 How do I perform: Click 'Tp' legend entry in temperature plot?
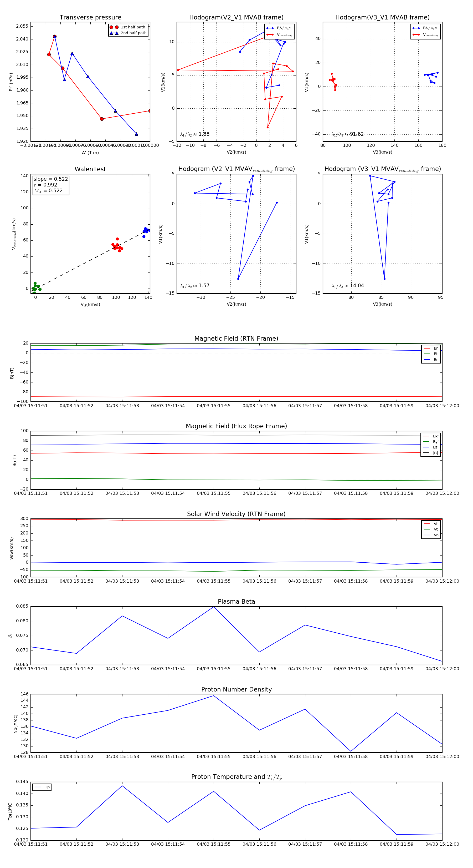click(x=42, y=787)
